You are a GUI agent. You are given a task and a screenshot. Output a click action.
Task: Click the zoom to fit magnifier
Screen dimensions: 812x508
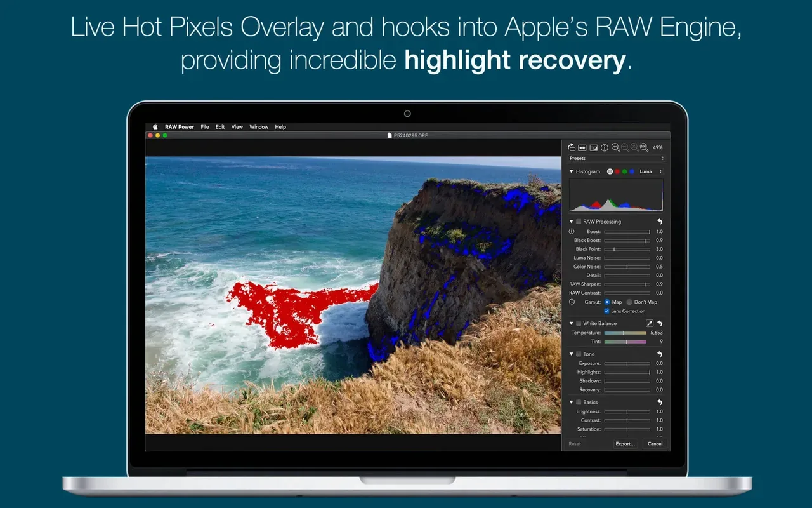tap(634, 147)
